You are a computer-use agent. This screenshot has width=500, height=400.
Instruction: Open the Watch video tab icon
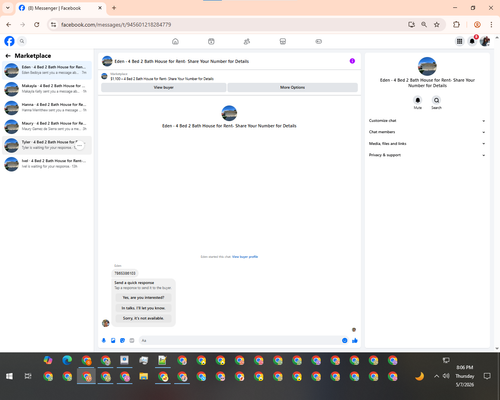click(211, 41)
